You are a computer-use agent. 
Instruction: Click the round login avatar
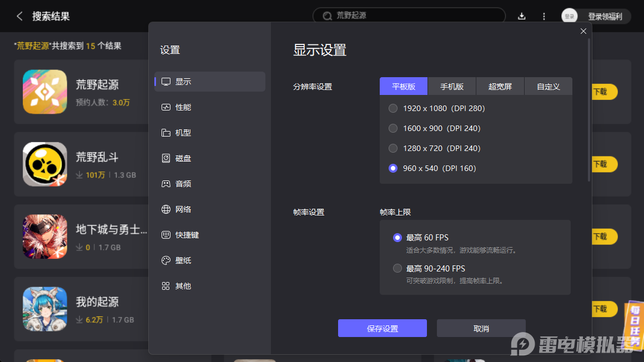pos(569,17)
